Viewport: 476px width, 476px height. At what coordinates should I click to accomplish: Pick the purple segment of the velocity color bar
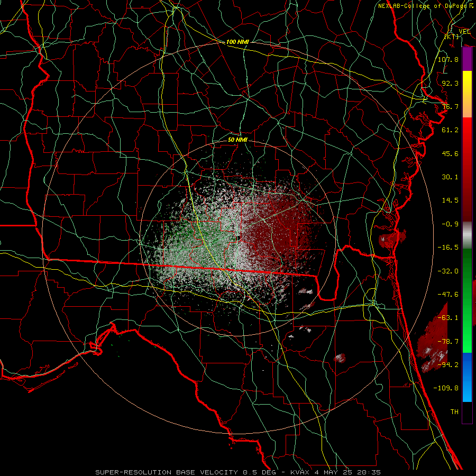[467, 59]
